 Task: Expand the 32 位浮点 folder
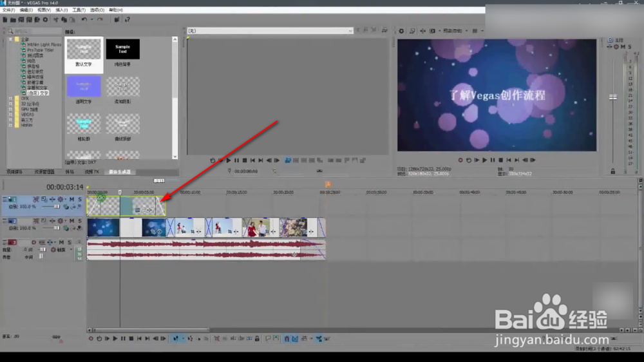(11, 104)
